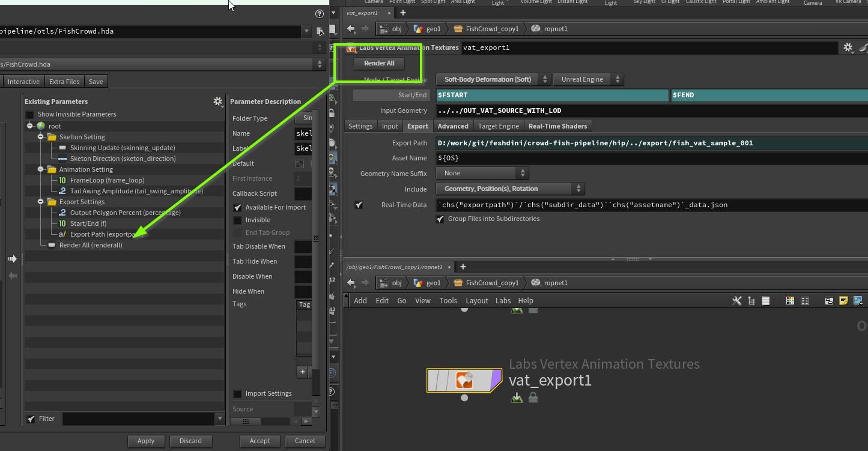Open Unreal Engine target dropdown
The height and width of the screenshot is (451, 868).
(x=588, y=79)
